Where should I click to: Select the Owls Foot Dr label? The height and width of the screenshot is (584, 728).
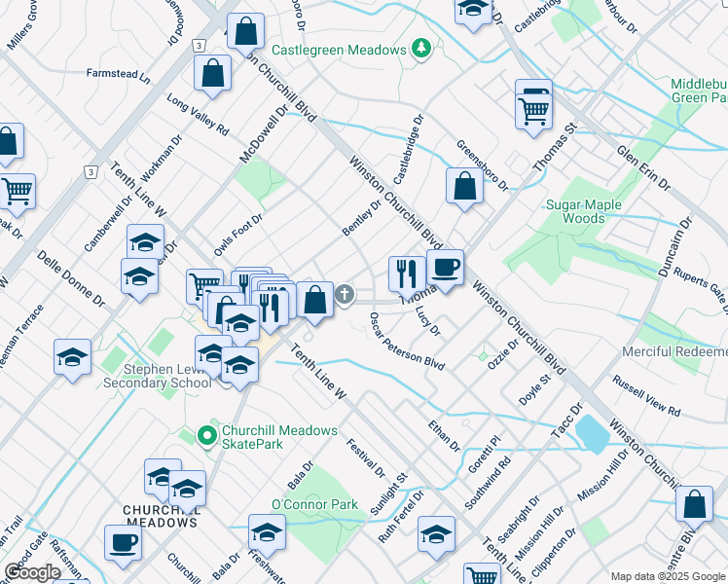point(238,235)
